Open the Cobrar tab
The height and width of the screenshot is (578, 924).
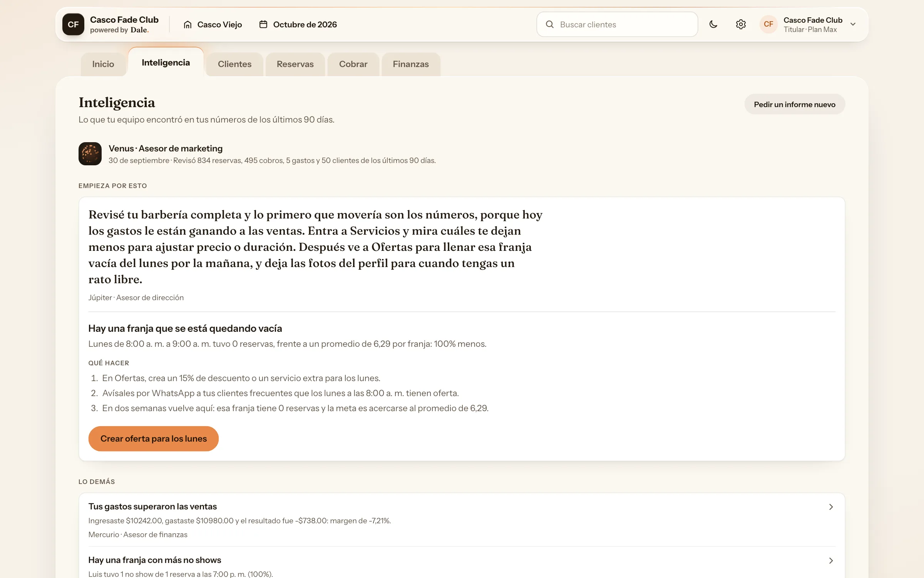(353, 64)
